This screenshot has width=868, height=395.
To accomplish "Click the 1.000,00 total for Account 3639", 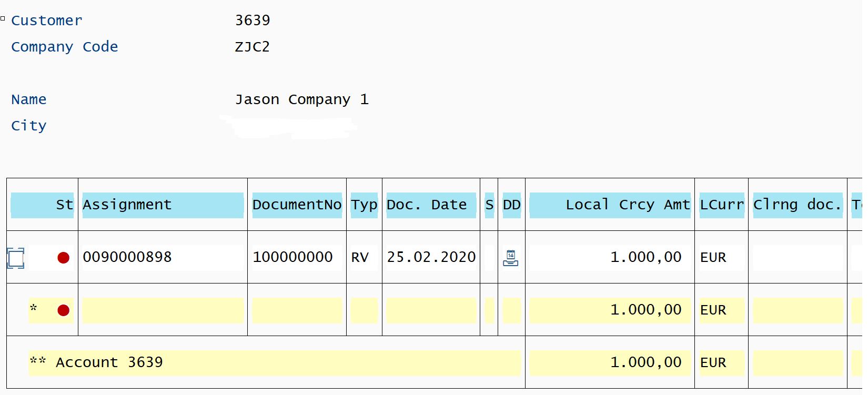I will 646,362.
